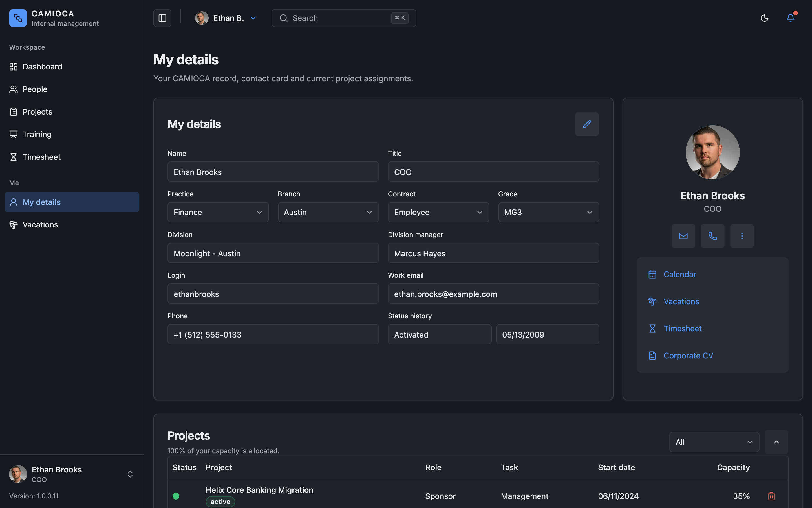
Task: Open the Grade dropdown showing MG3
Action: 549,212
